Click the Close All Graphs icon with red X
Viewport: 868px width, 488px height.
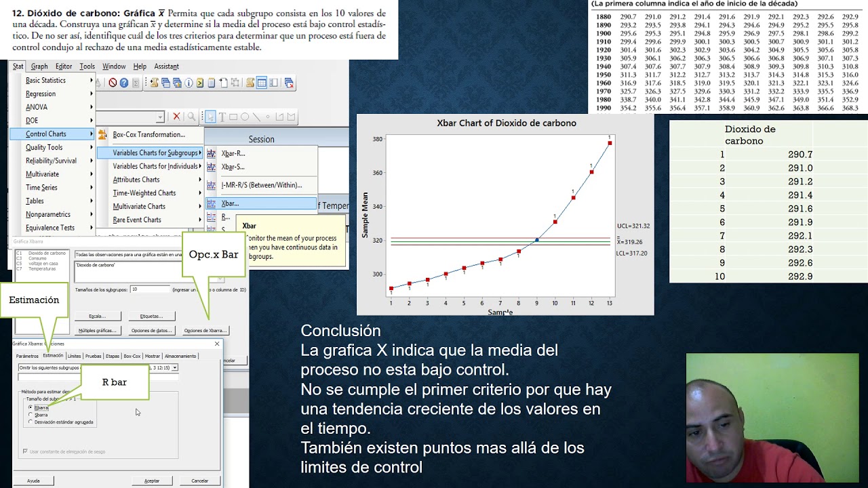pos(289,83)
